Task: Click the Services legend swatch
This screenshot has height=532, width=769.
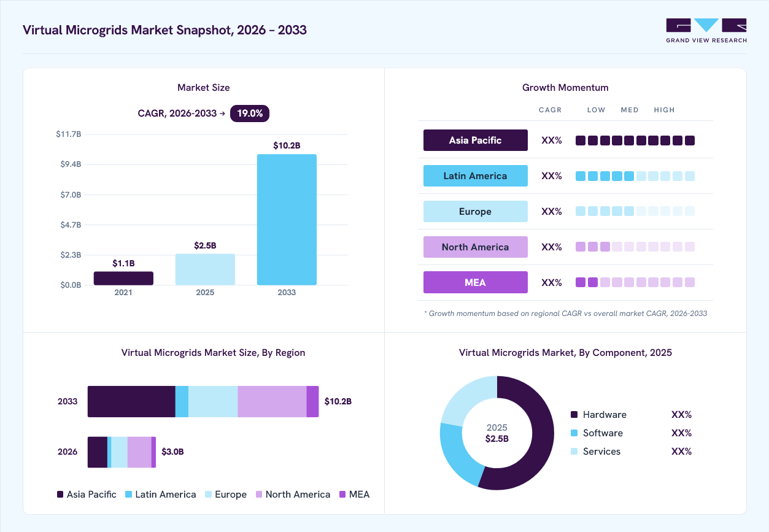Action: coord(574,452)
